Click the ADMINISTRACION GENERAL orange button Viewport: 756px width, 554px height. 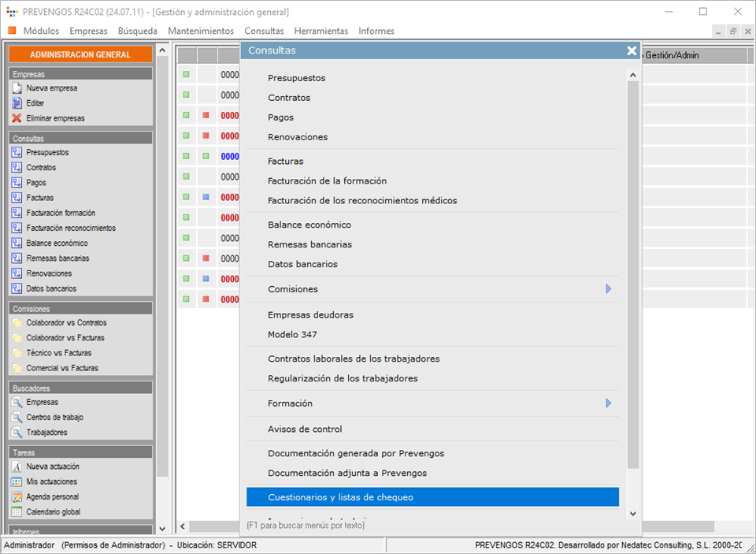click(80, 54)
